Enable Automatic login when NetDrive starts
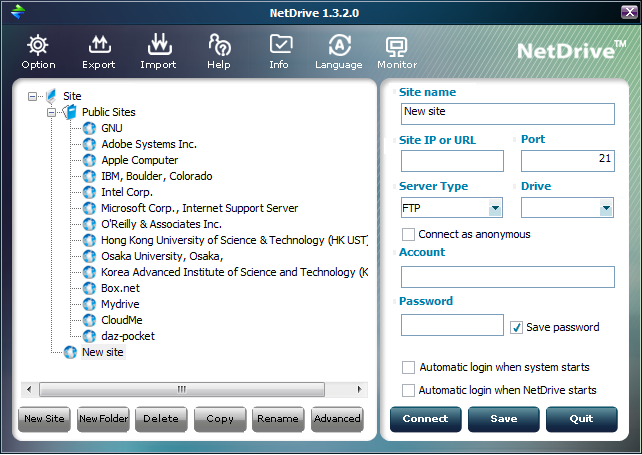Screen dimensions: 642x455 click(x=408, y=390)
